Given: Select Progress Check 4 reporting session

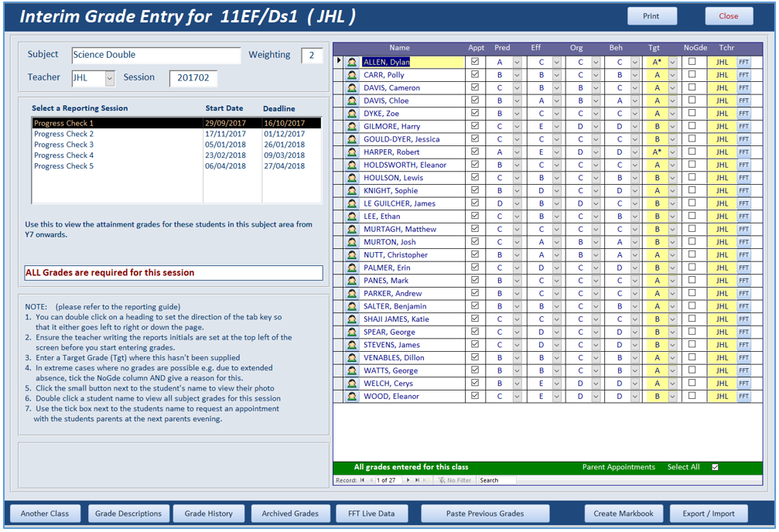Looking at the screenshot, I should pos(176,155).
